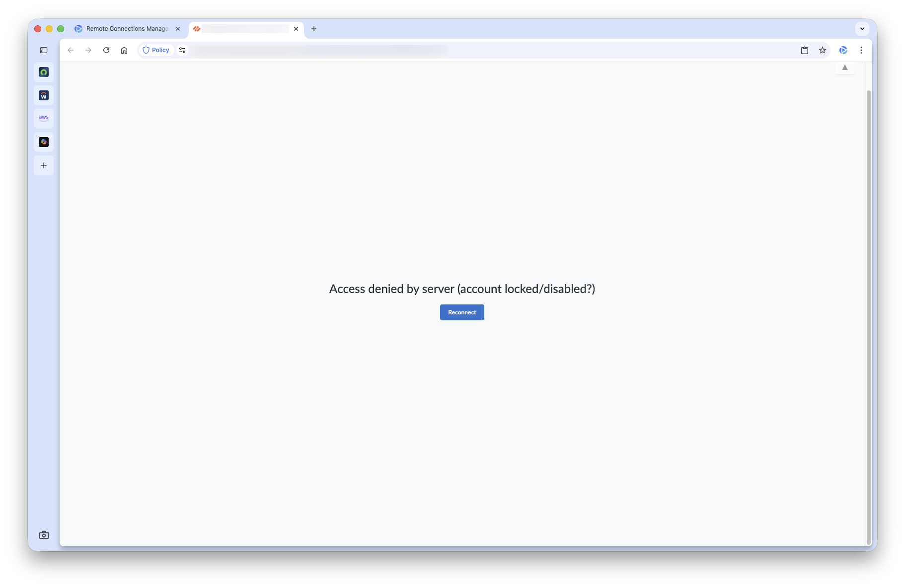Open Microsoft Copilot from the sidebar

coord(44,142)
